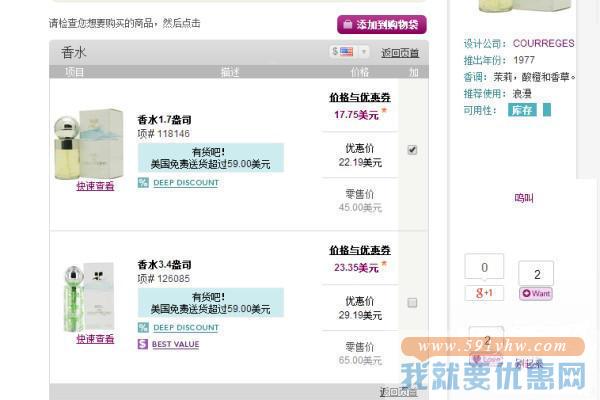Click 返回页首 link at the table bottom
This screenshot has height=400, width=600.
click(x=398, y=391)
